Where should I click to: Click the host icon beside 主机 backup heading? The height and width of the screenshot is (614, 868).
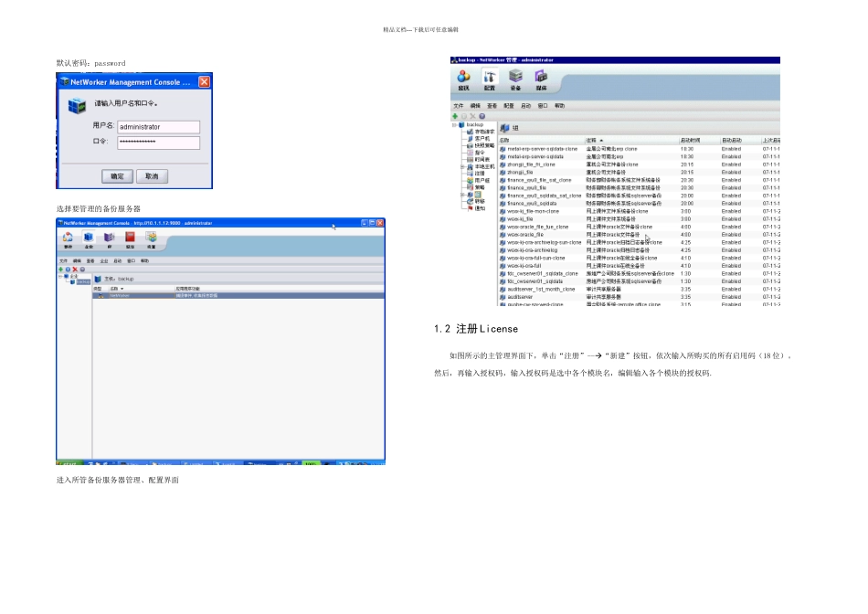click(x=98, y=279)
